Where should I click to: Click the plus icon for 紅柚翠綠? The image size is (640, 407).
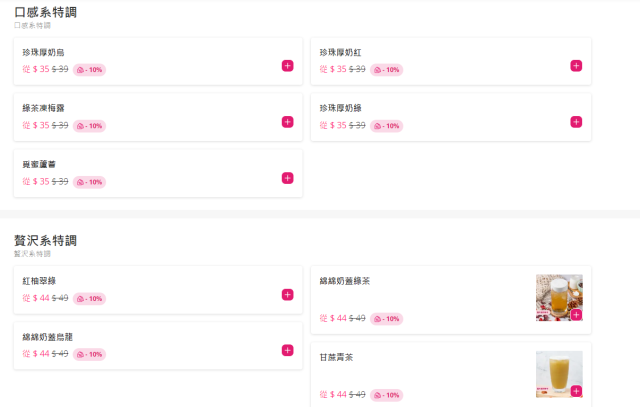[287, 295]
